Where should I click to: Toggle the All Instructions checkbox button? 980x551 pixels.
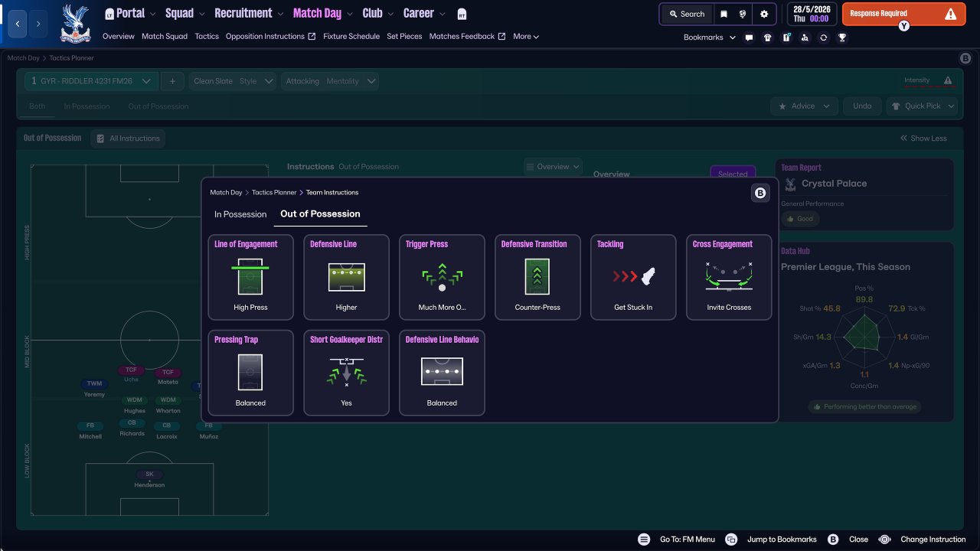pyautogui.click(x=127, y=139)
